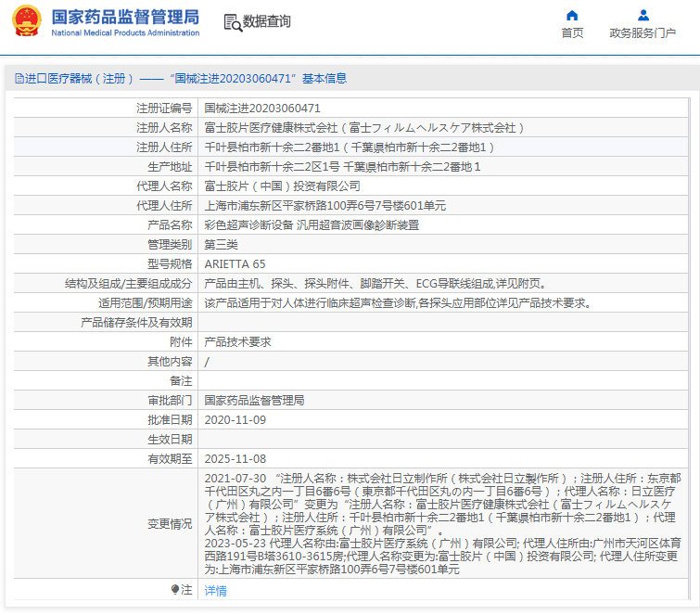Open the 数据查询 search icon
This screenshot has height=615, width=700.
click(x=233, y=22)
